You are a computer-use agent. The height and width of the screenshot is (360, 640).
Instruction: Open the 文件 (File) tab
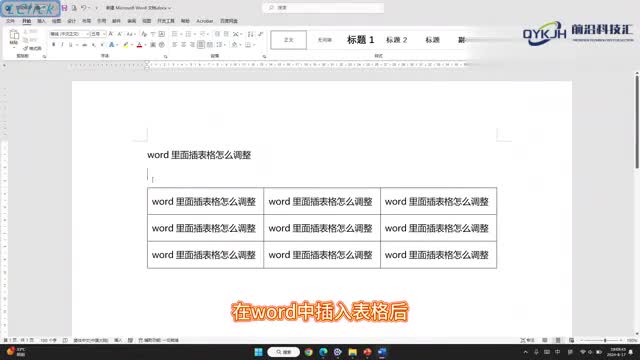[x=11, y=21]
